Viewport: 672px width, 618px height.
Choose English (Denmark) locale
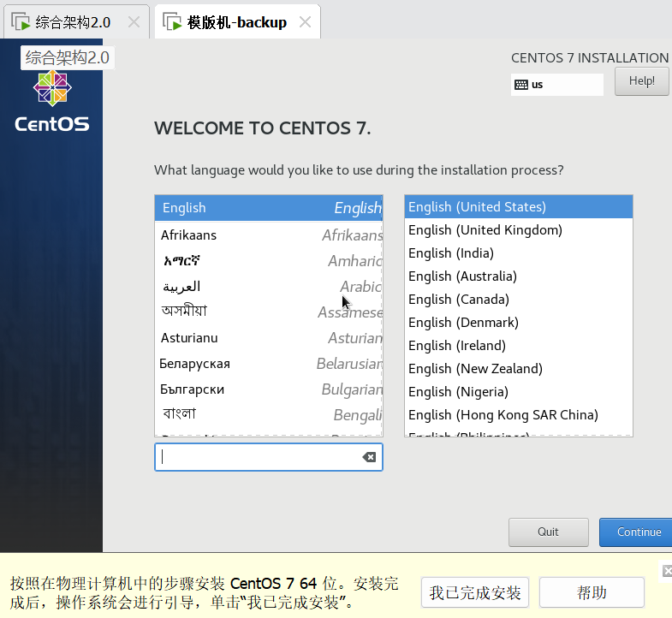coord(519,323)
